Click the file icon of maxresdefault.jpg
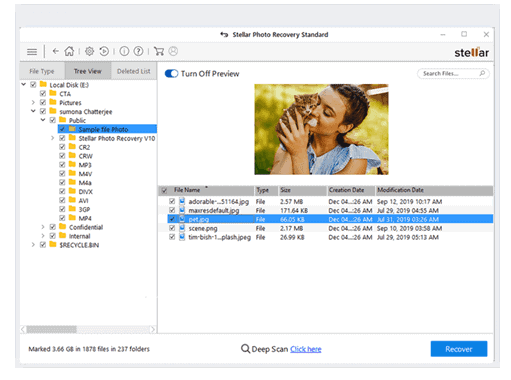Image resolution: width=511 pixels, height=380 pixels. coord(182,210)
